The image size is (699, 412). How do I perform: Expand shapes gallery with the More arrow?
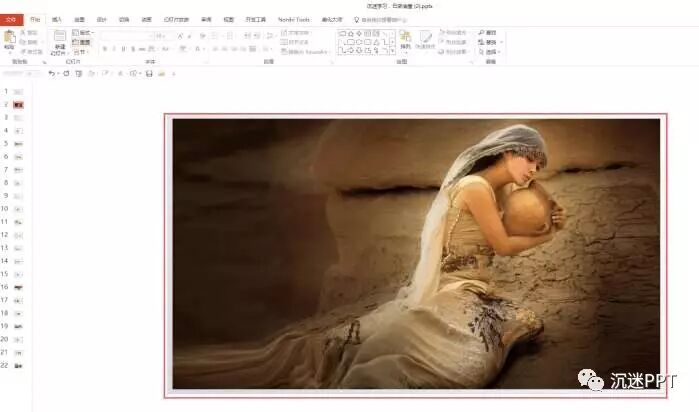tap(392, 52)
